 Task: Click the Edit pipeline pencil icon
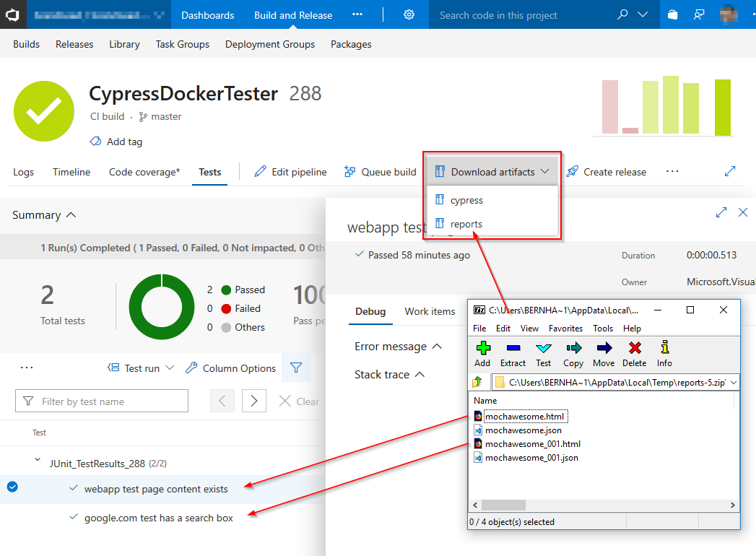(260, 171)
